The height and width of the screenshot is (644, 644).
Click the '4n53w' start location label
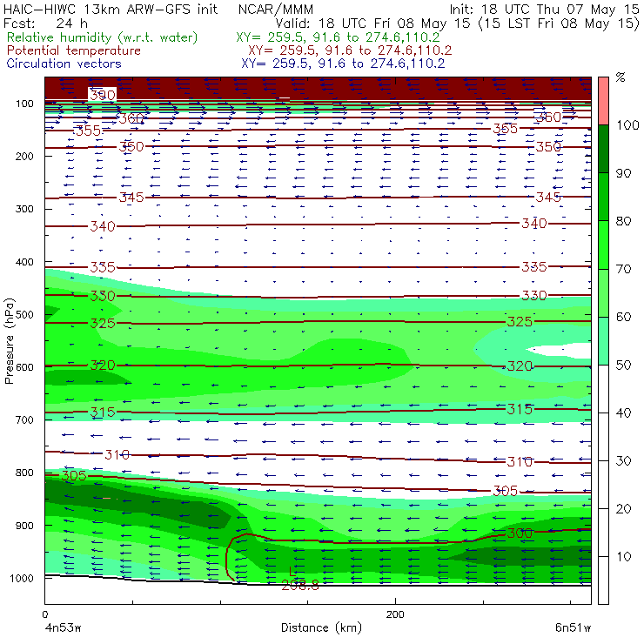point(64,628)
